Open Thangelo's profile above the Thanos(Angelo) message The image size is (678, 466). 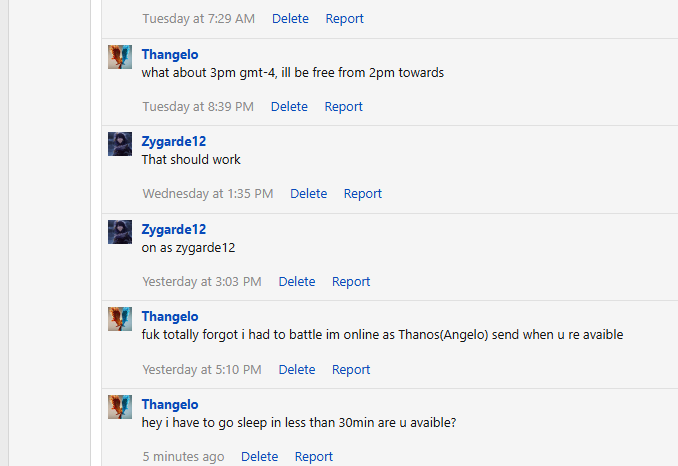(170, 317)
